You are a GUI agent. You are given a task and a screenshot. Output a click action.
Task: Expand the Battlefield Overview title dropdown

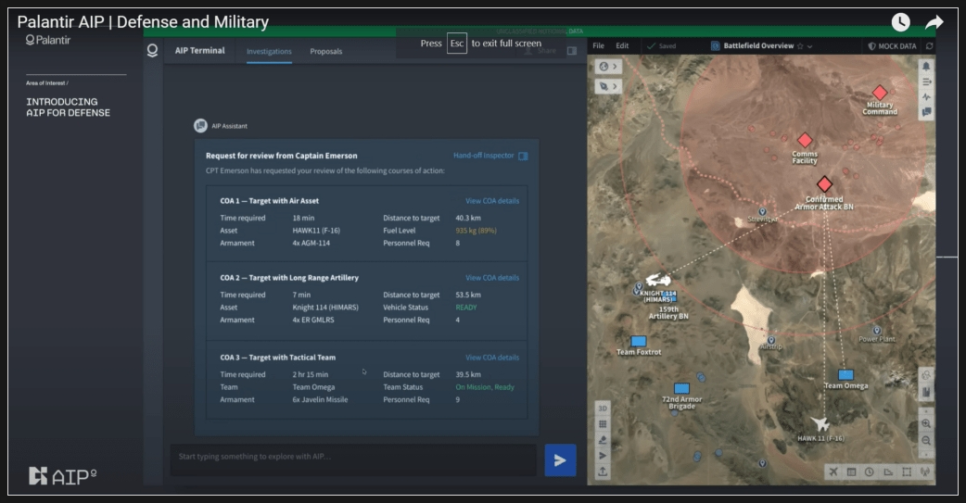[810, 46]
